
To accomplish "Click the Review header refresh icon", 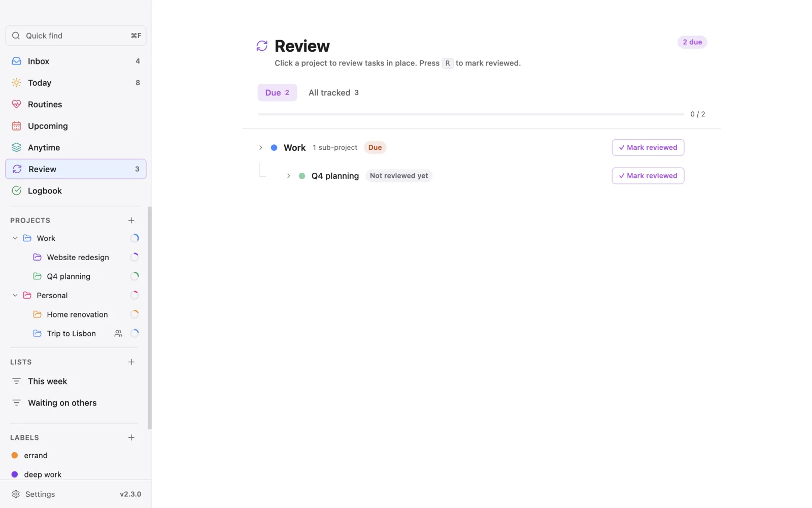I will pos(262,46).
